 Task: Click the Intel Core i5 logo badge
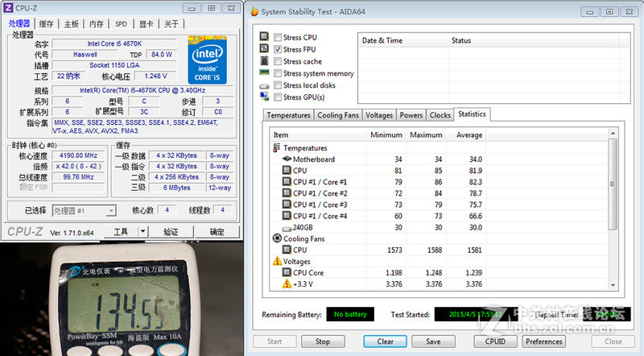207,61
